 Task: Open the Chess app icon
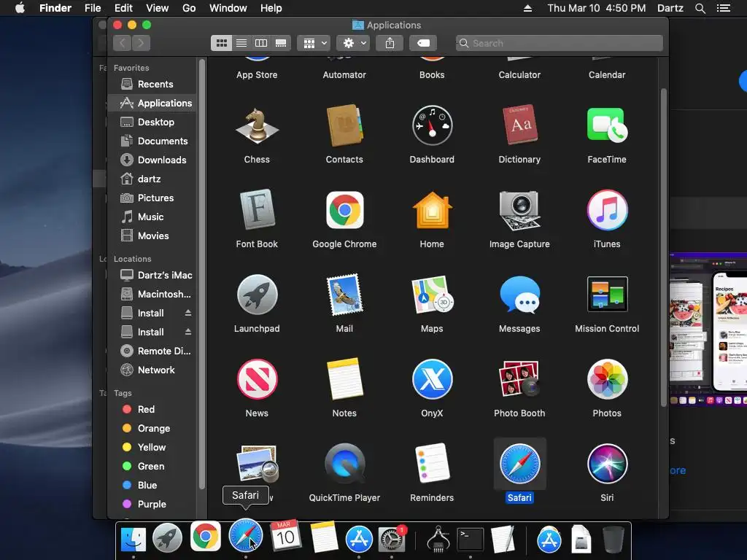[x=257, y=126]
